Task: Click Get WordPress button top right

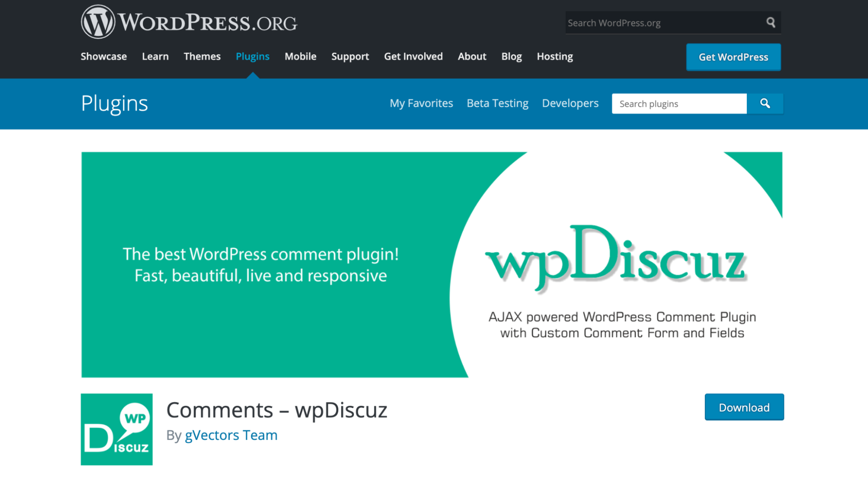Action: coord(734,56)
